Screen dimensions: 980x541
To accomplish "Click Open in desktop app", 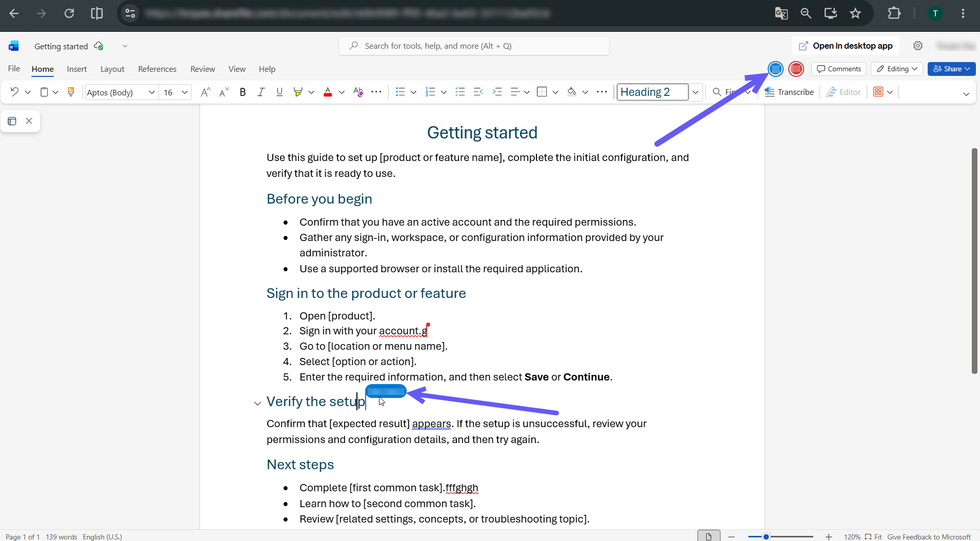I will [x=846, y=46].
